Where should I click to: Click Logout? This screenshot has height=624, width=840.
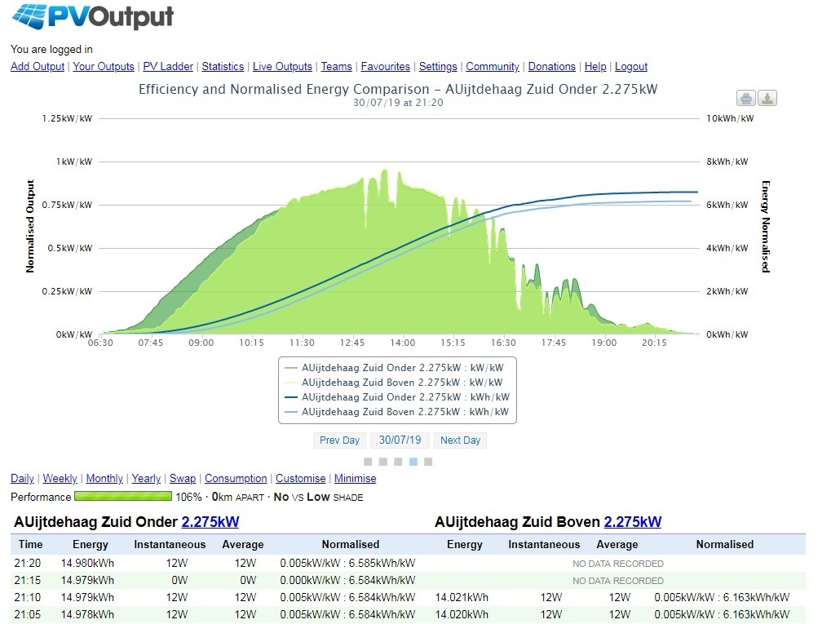point(631,66)
